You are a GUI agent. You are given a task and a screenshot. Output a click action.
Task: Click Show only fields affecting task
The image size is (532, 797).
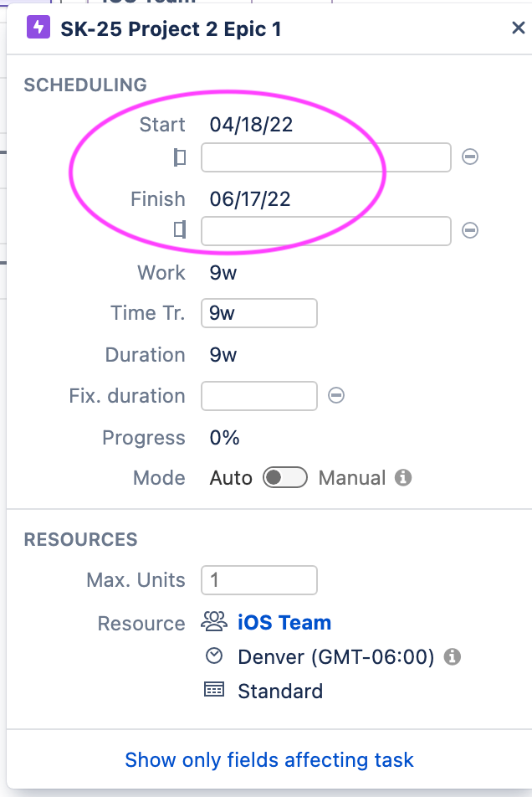(268, 759)
